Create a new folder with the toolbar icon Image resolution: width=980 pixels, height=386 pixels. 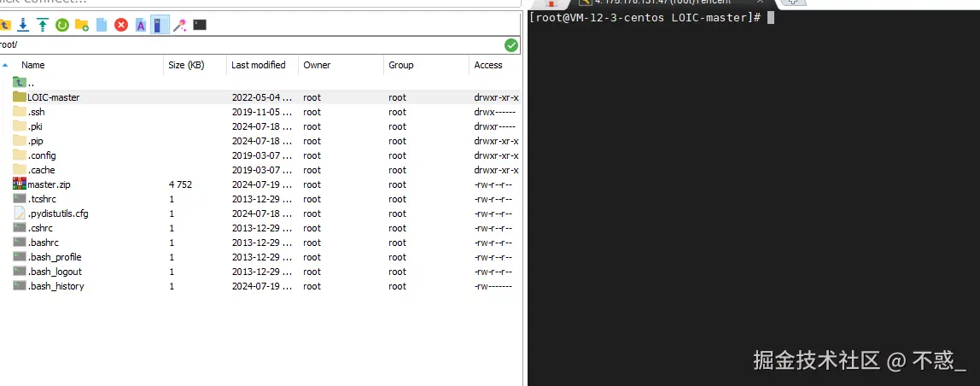click(81, 25)
